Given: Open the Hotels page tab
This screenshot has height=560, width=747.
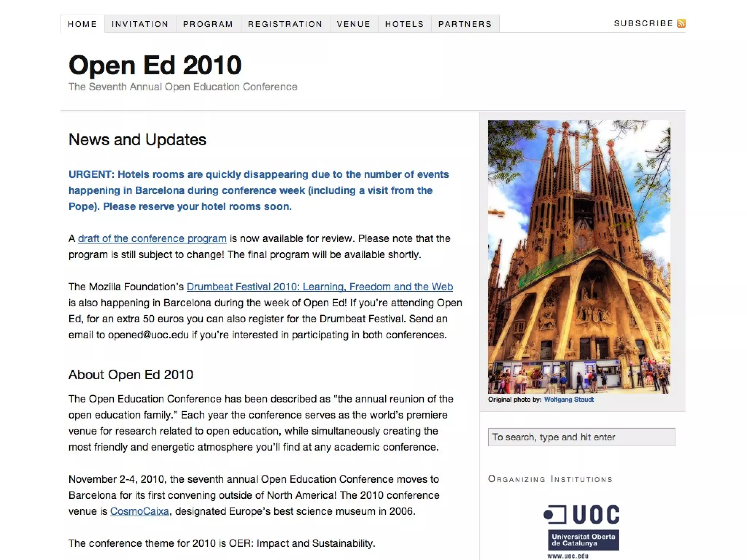Looking at the screenshot, I should pos(405,24).
